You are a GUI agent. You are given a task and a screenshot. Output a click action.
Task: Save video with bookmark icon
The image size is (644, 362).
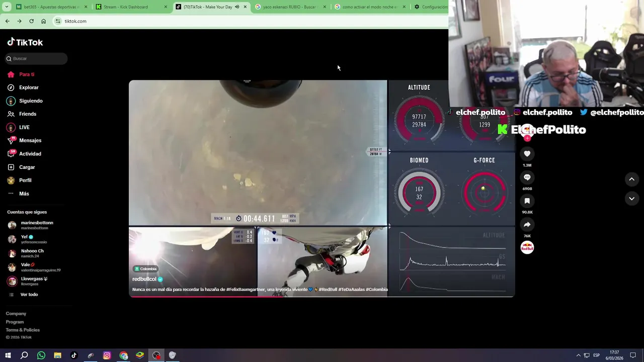[527, 201]
